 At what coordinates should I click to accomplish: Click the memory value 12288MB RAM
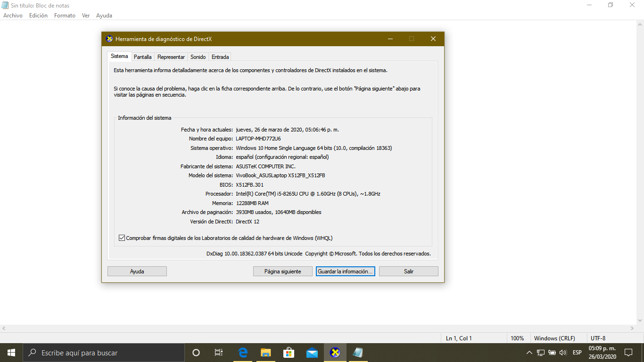pos(252,203)
